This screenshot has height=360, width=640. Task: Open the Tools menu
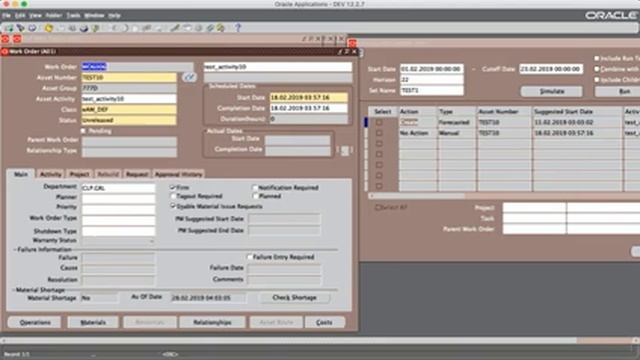pos(73,16)
